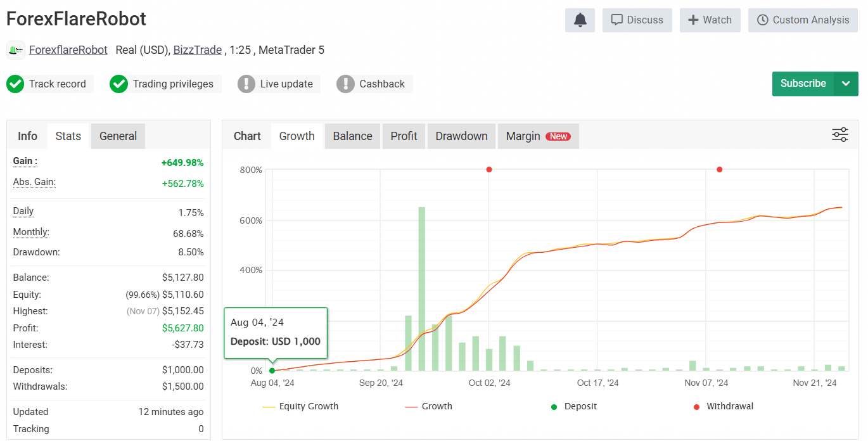Switch to the Info tab
This screenshot has width=868, height=441.
[27, 136]
